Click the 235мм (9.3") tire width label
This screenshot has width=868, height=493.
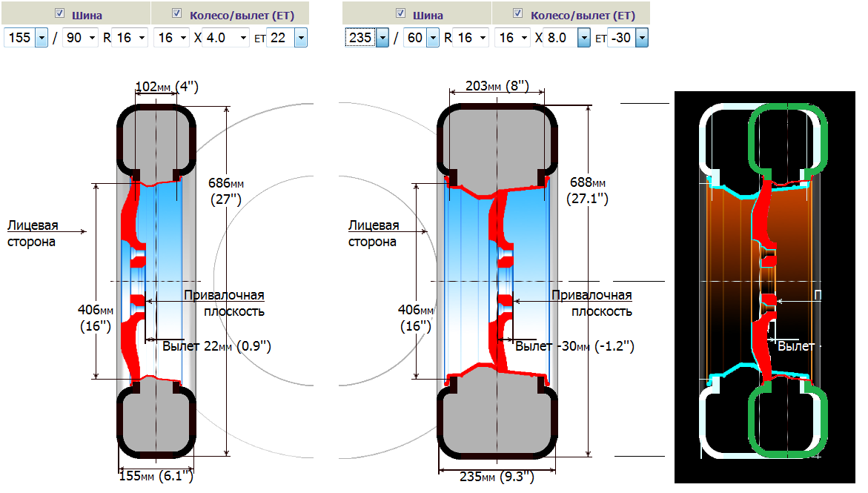click(497, 477)
